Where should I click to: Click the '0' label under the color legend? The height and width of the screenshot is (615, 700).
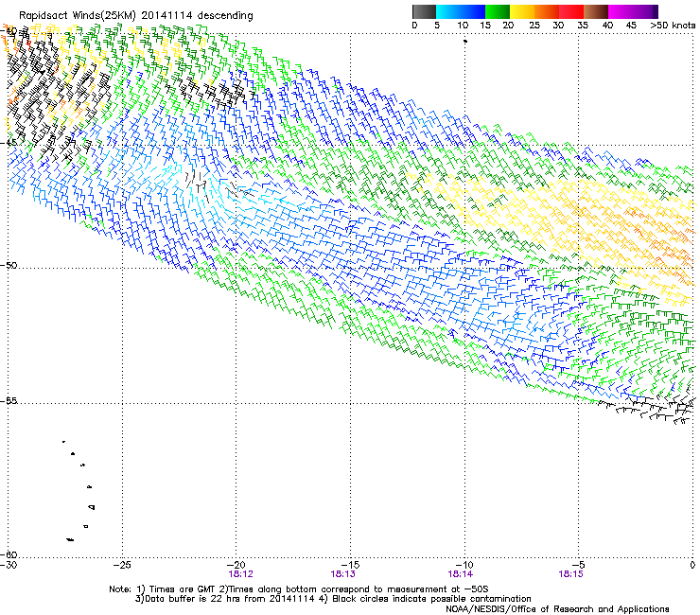414,26
